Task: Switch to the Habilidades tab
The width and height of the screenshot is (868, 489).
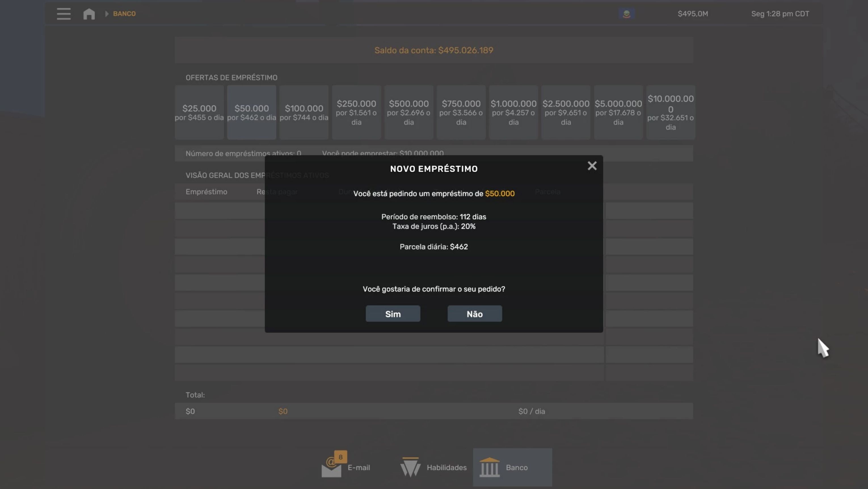Action: (x=446, y=467)
